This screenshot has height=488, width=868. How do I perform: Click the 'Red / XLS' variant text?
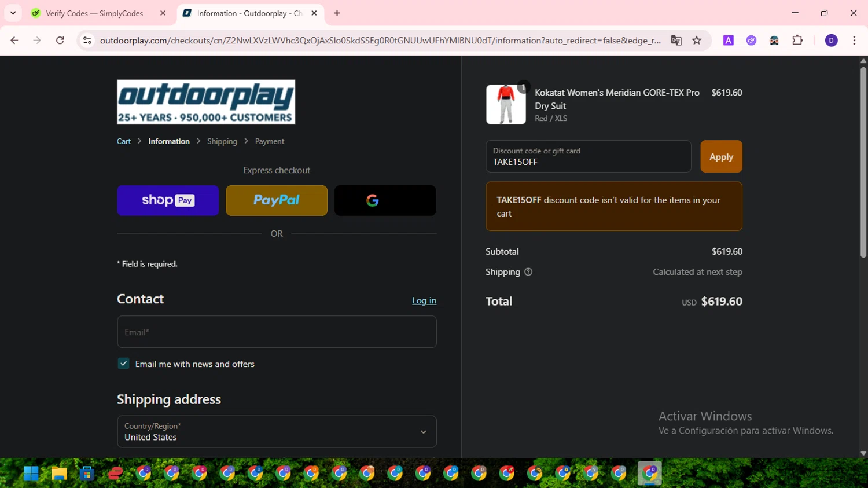551,119
